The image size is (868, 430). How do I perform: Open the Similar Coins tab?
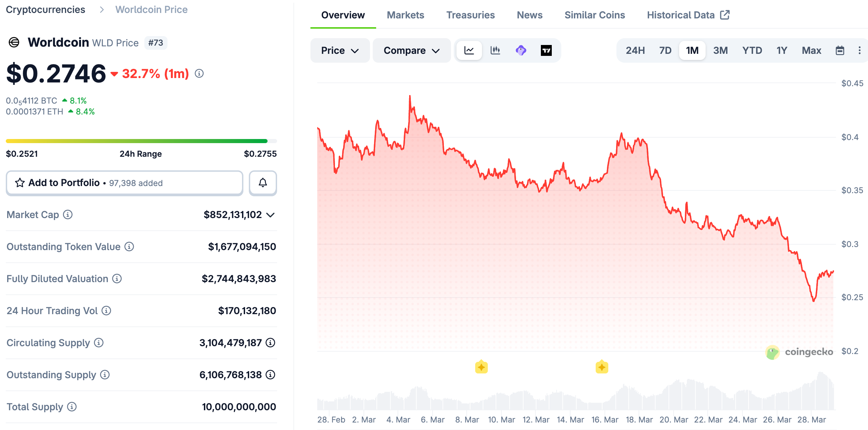(594, 15)
